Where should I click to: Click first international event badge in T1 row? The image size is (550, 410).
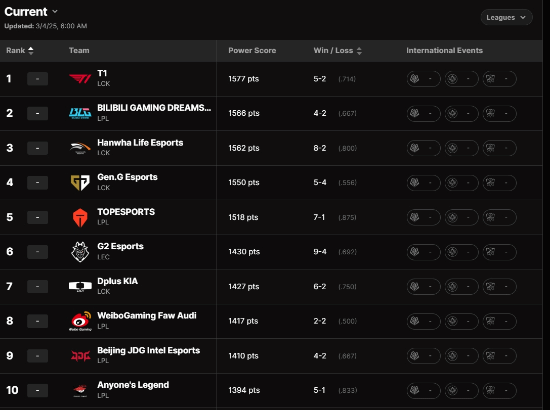click(x=423, y=79)
